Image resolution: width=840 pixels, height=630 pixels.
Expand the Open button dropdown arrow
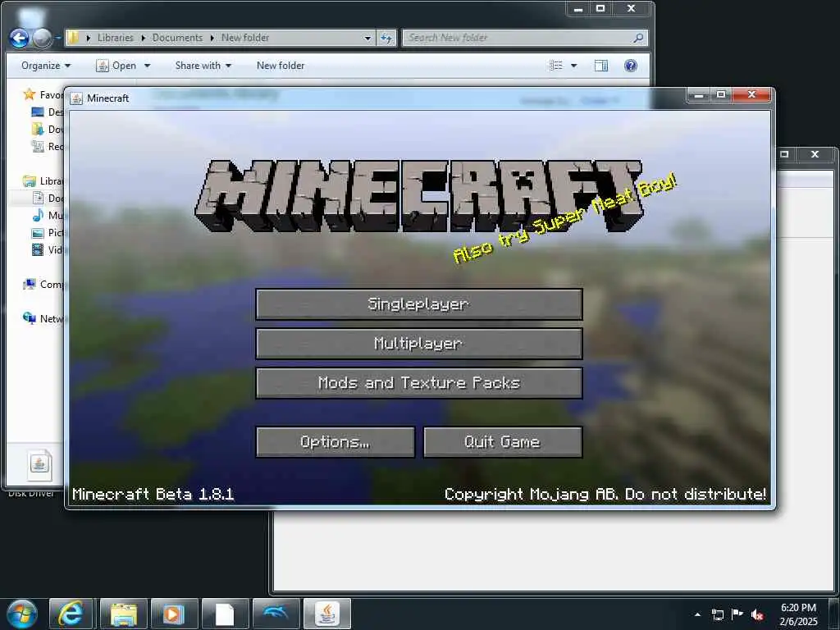tap(148, 66)
